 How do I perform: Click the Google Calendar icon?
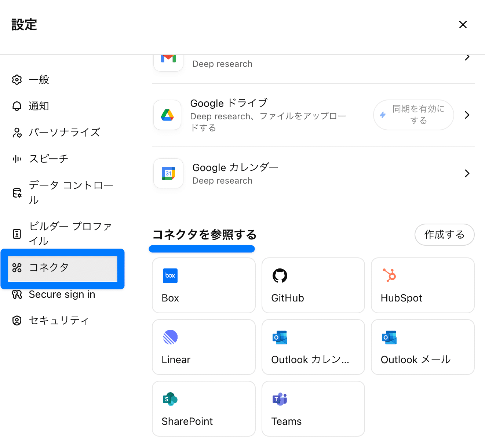pos(168,173)
